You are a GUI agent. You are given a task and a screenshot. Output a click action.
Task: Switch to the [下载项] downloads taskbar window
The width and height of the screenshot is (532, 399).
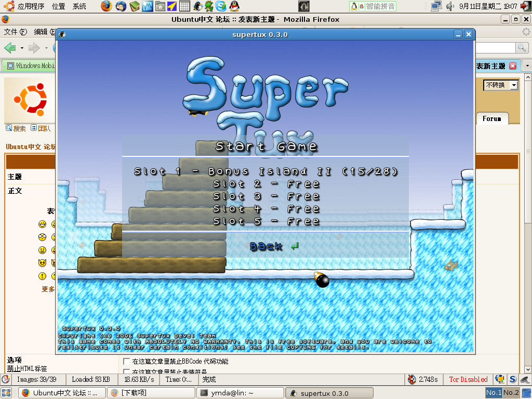(151, 393)
